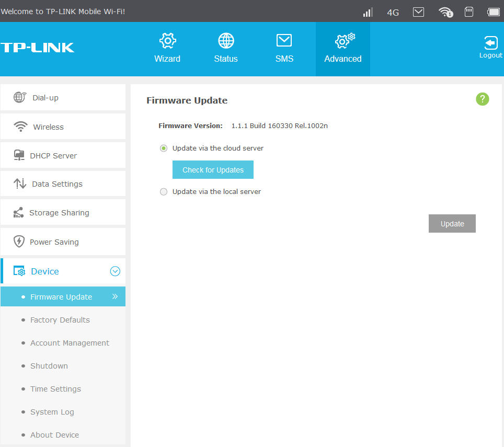This screenshot has width=504, height=447.
Task: Click the 4G network indicator
Action: coord(393,13)
